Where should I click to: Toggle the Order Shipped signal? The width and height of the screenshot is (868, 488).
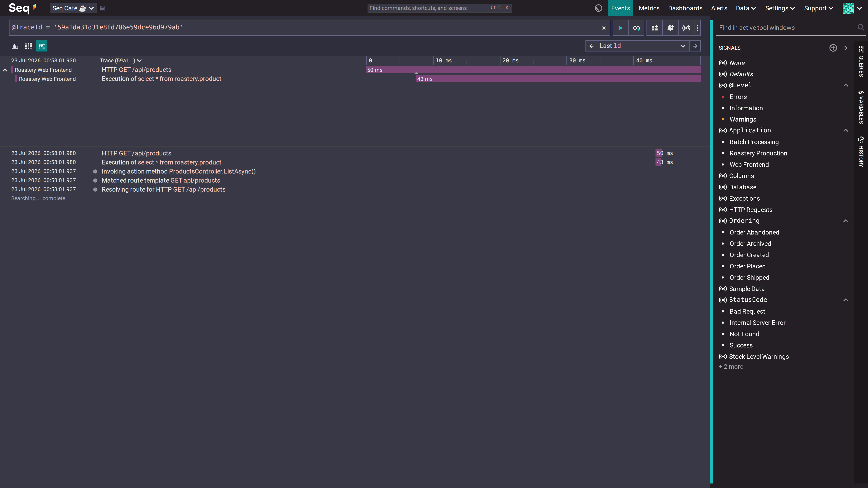749,277
